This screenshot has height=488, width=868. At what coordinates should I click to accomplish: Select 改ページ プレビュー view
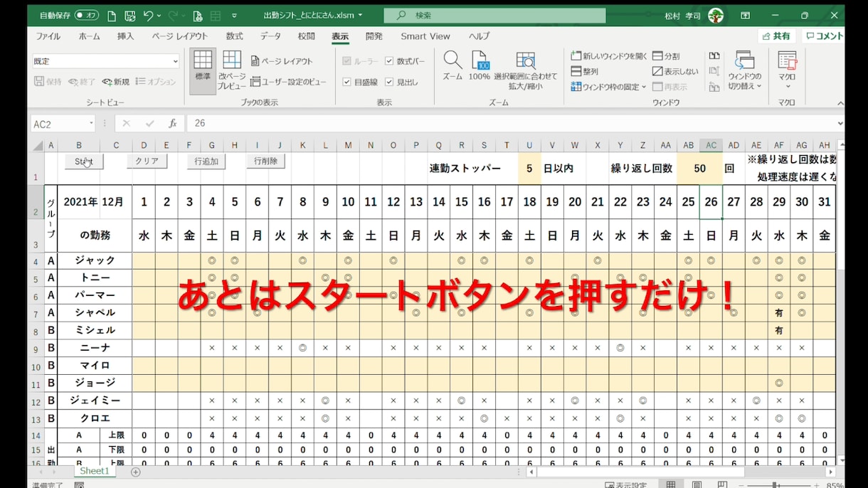(232, 71)
